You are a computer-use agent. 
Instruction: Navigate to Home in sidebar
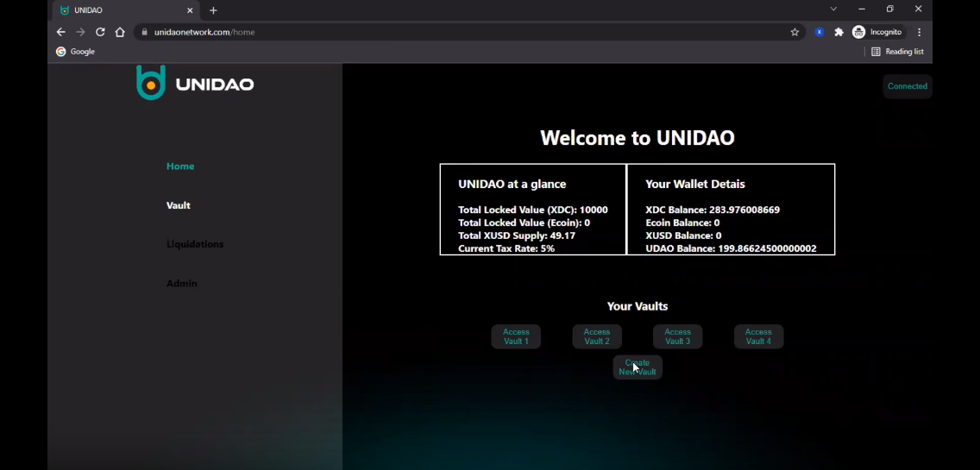tap(180, 166)
